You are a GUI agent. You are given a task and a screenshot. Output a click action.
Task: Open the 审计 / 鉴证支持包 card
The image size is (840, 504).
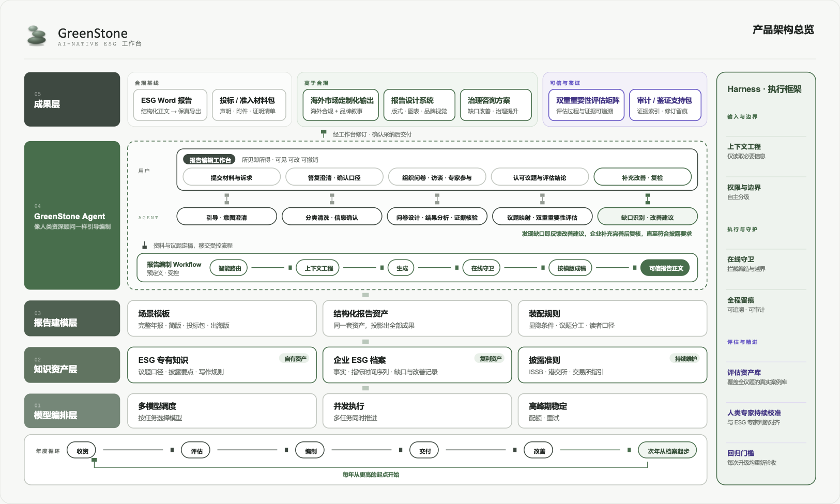(x=665, y=105)
